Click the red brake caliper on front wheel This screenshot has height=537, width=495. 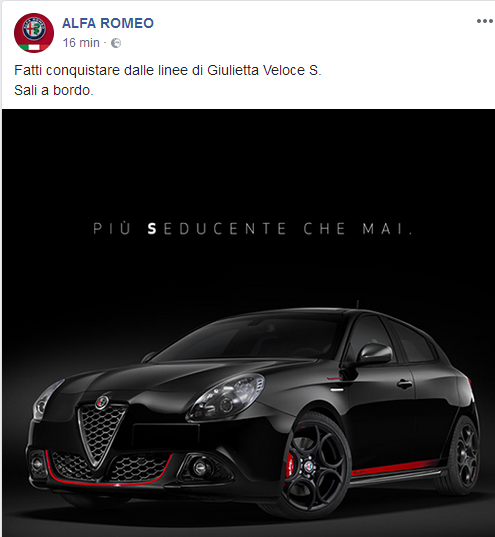coord(290,463)
